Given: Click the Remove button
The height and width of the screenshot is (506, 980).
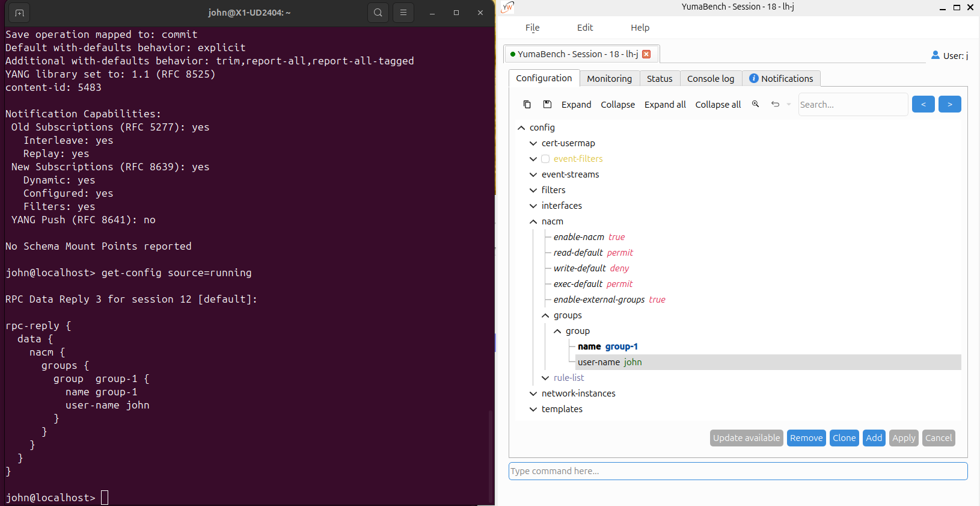Looking at the screenshot, I should [x=806, y=438].
